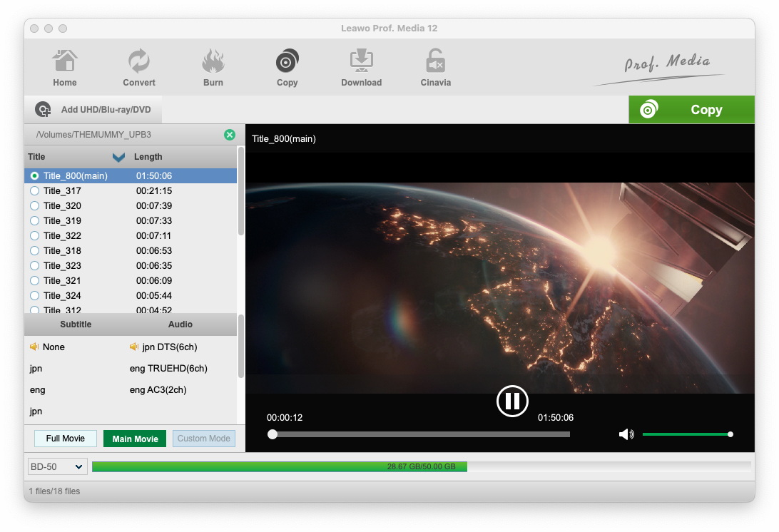Click the green Copy button
Viewport: 779px width, 532px height.
691,109
